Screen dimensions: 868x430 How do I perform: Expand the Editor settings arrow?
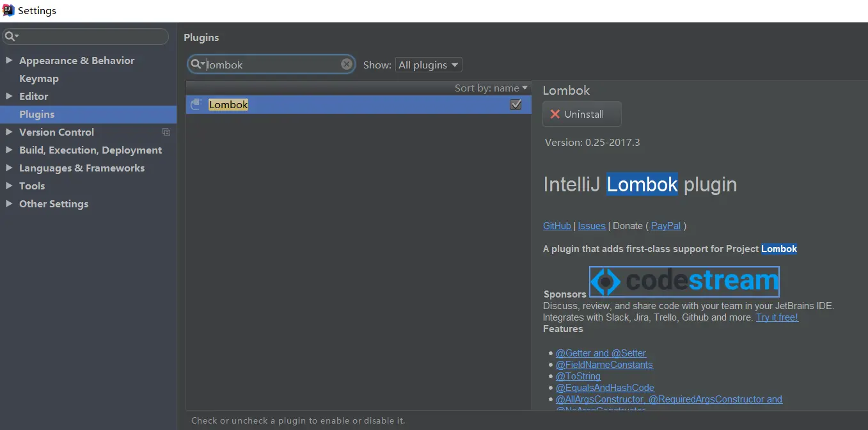click(x=9, y=96)
